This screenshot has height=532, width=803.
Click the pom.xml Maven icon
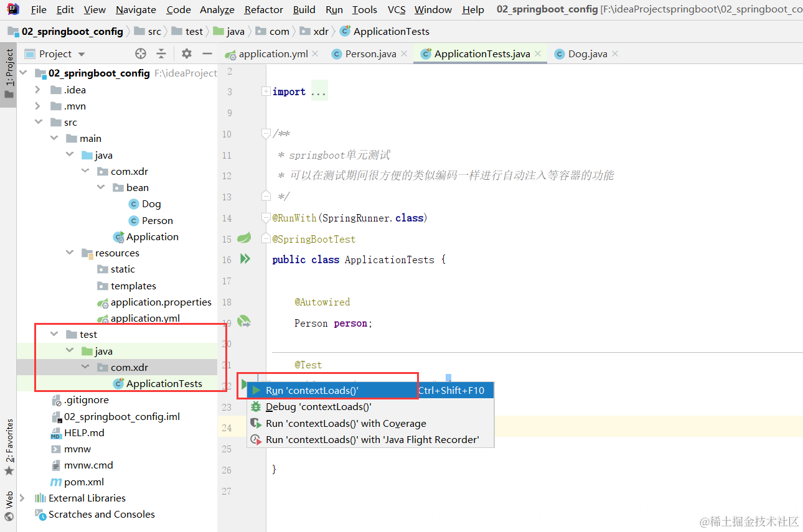(x=56, y=482)
